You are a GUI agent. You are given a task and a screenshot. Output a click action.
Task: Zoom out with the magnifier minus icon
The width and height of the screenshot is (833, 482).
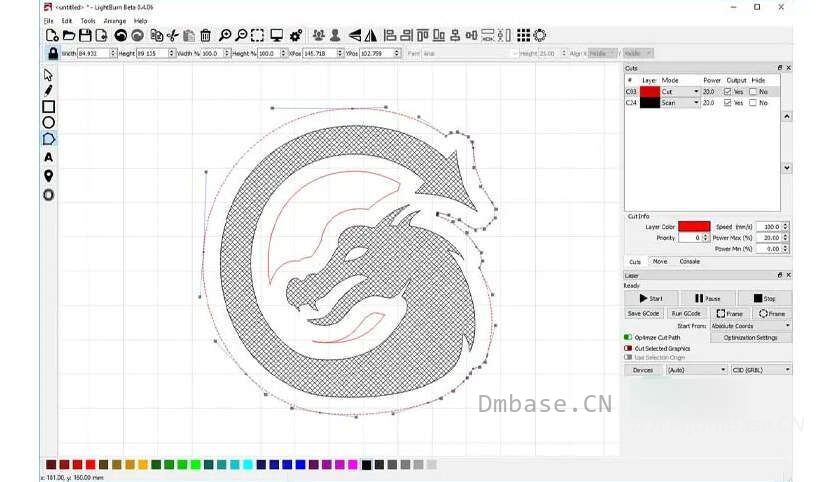pos(241,36)
